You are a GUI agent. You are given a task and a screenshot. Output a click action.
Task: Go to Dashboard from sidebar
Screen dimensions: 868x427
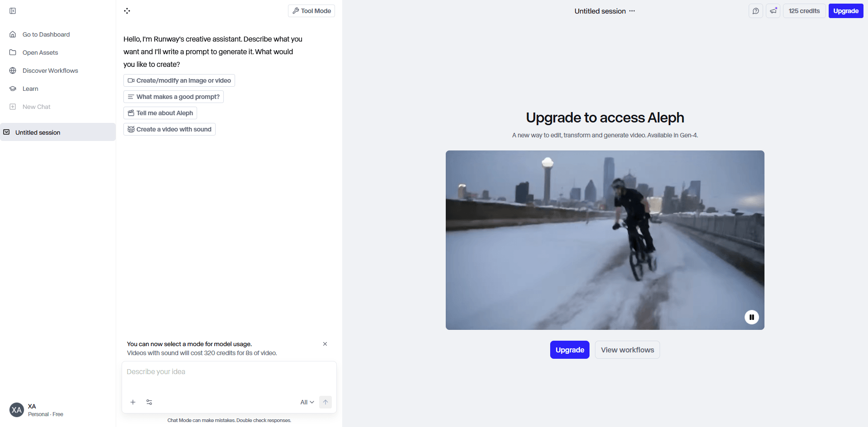pos(46,34)
